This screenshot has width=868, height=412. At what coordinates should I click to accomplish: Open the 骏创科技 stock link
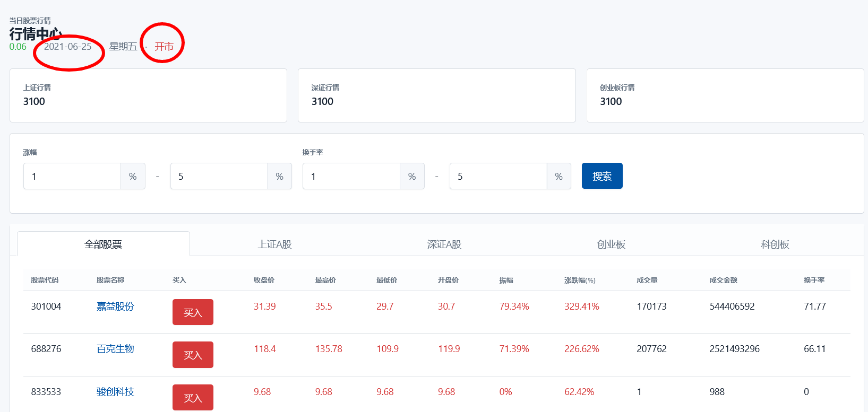(115, 392)
